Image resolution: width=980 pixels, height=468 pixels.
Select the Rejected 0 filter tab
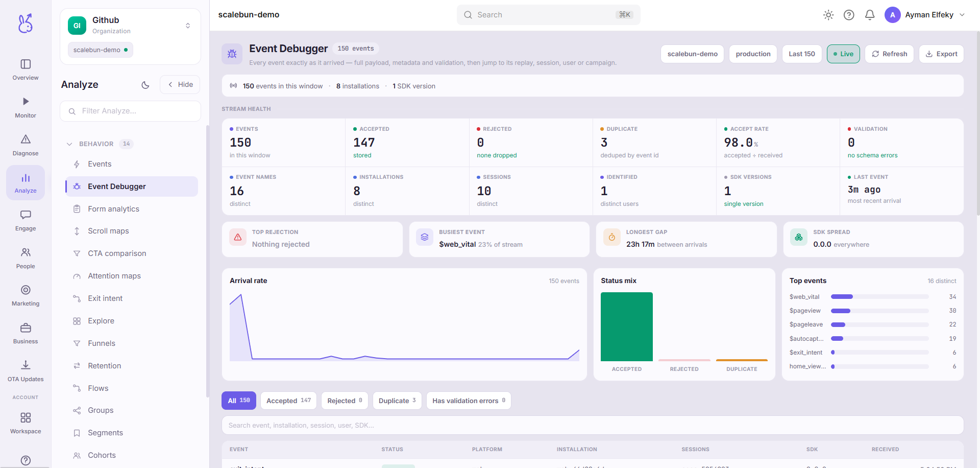tap(345, 401)
